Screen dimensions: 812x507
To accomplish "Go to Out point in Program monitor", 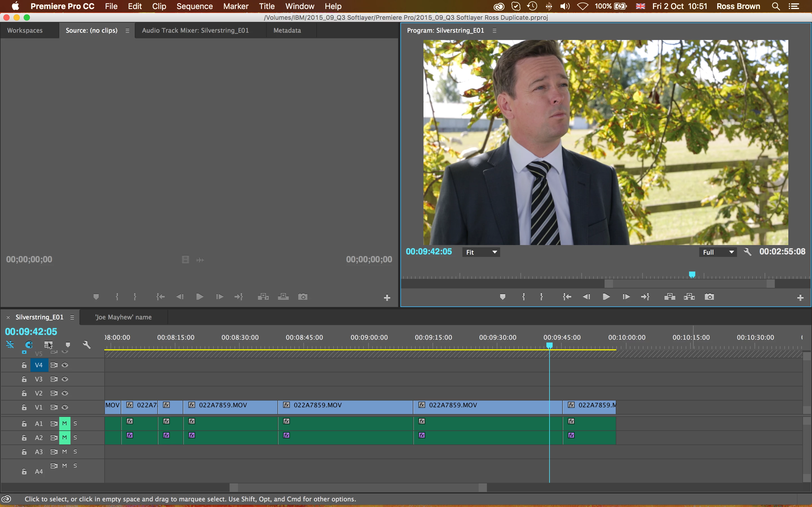I will (645, 297).
